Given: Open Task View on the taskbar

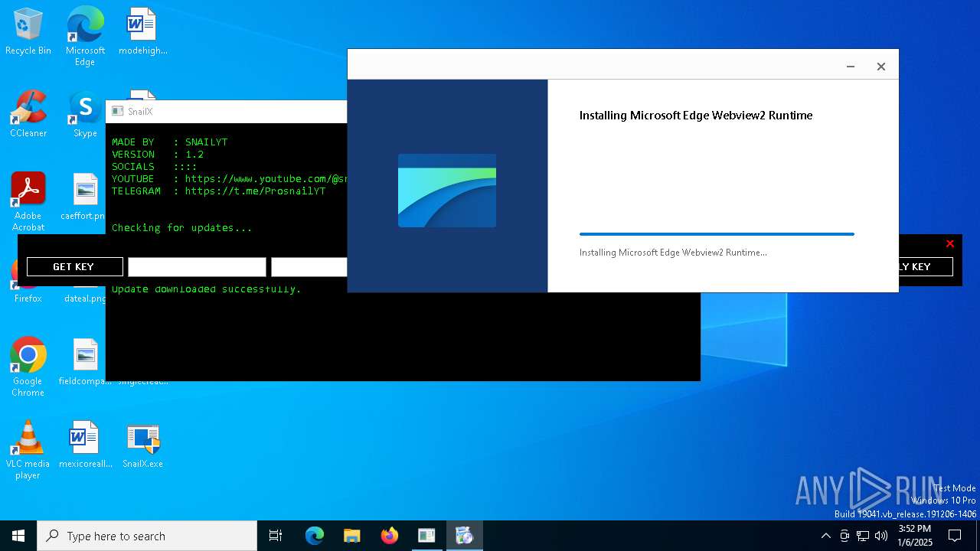Looking at the screenshot, I should coord(276,536).
